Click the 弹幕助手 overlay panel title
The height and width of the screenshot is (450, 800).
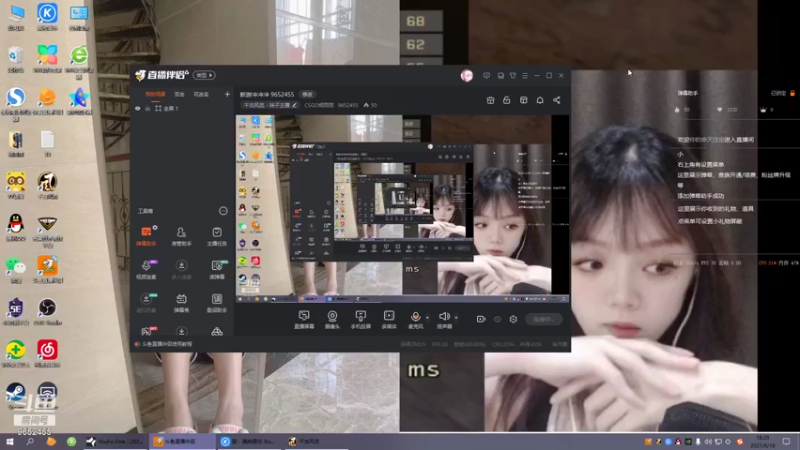click(687, 93)
